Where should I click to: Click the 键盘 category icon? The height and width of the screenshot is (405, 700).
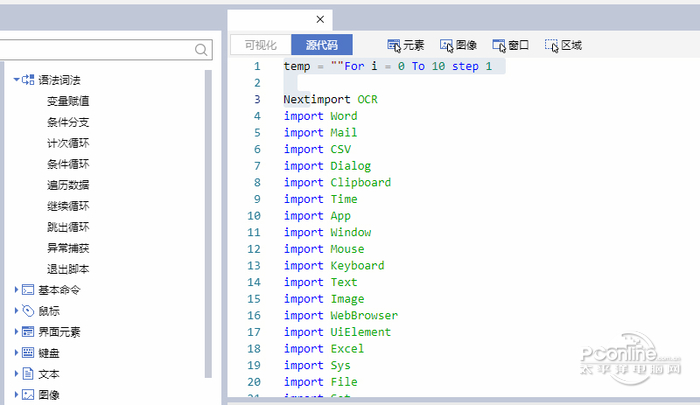28,353
